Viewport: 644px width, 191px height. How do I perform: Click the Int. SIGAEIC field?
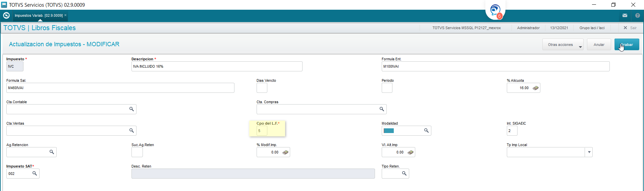coord(512,131)
